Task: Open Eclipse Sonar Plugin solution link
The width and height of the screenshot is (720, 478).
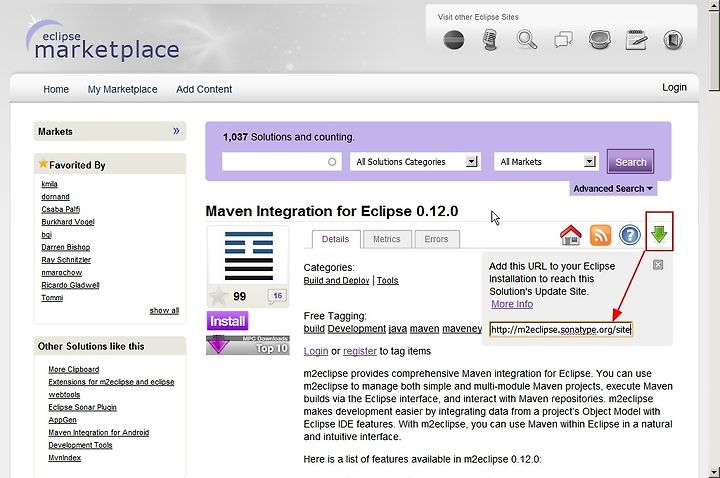Action: (x=83, y=407)
